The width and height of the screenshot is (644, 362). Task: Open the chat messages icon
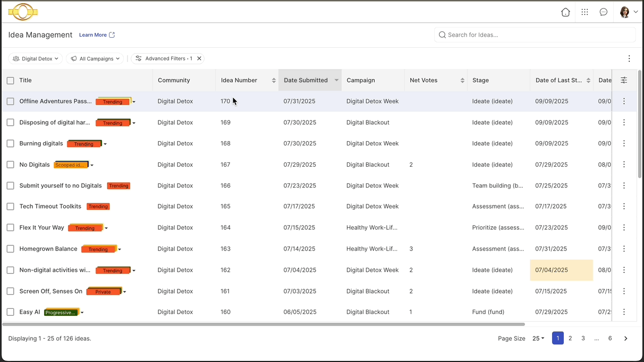pos(604,12)
